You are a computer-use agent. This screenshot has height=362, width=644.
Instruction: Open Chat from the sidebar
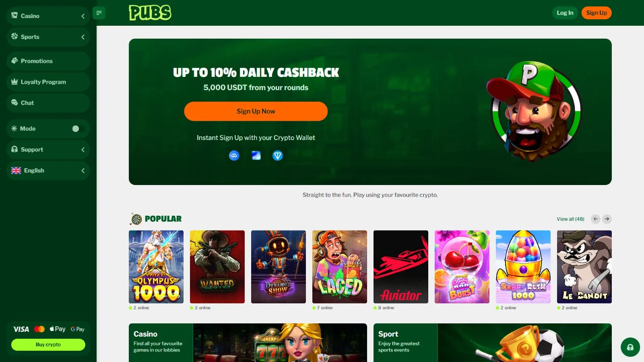[48, 103]
